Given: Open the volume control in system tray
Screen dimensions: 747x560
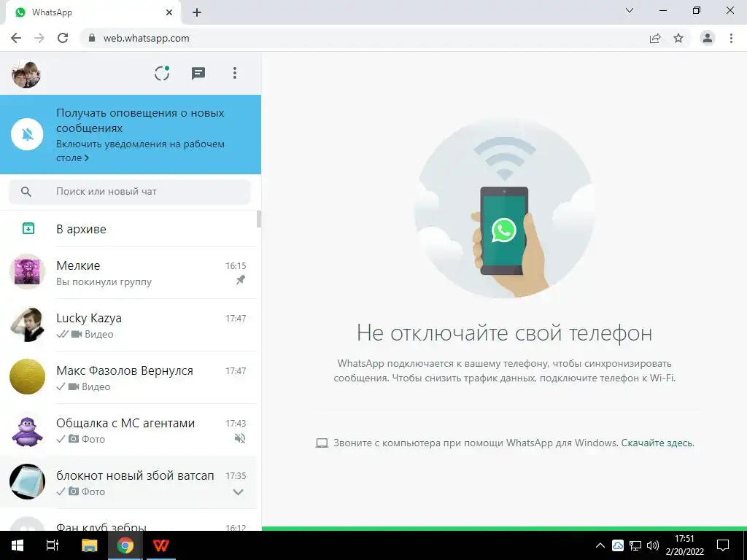Looking at the screenshot, I should pyautogui.click(x=653, y=545).
